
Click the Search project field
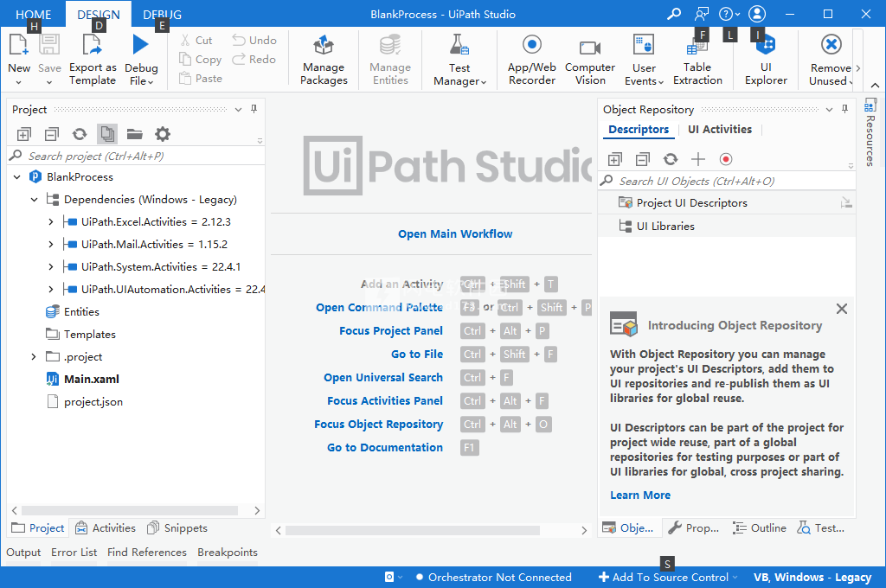tap(136, 156)
